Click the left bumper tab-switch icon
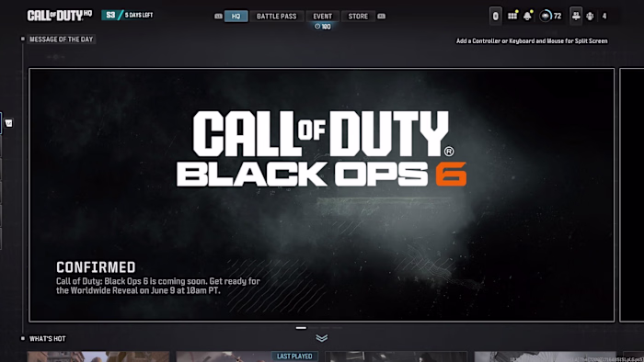 (218, 16)
